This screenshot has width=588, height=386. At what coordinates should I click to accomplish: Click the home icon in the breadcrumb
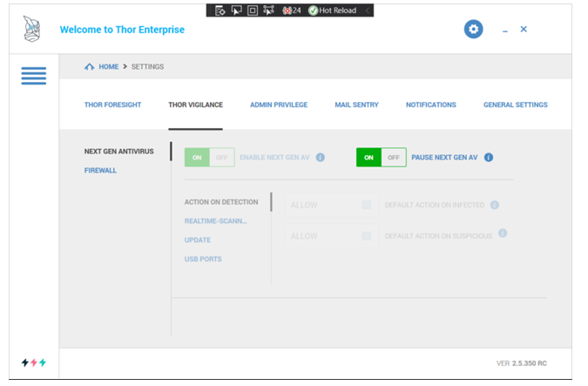tap(89, 67)
